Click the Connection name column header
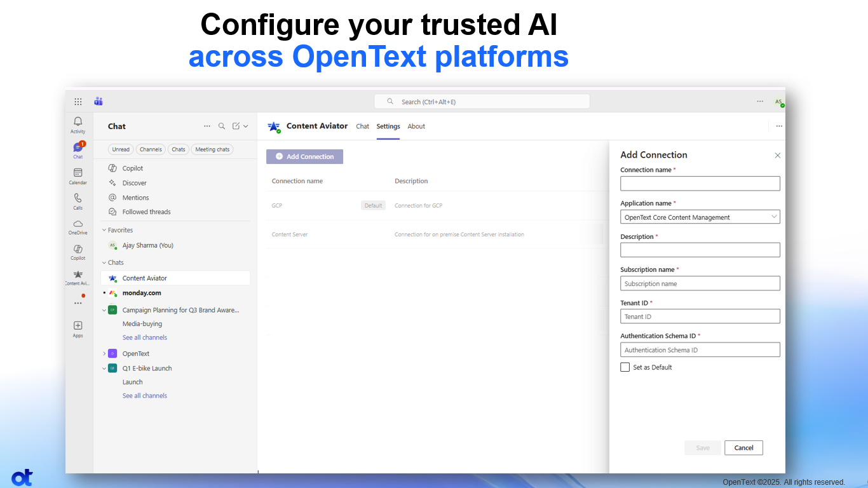Viewport: 868px width, 488px height. tap(297, 181)
